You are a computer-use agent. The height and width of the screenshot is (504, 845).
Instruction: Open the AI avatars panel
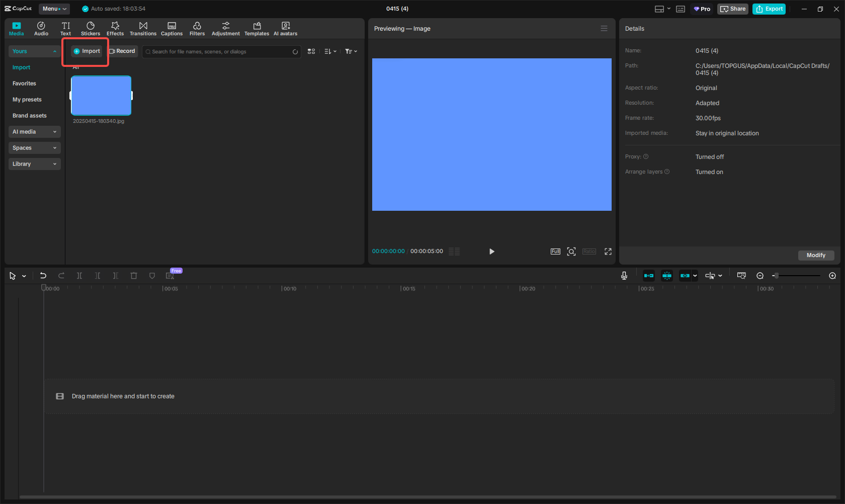pos(285,28)
